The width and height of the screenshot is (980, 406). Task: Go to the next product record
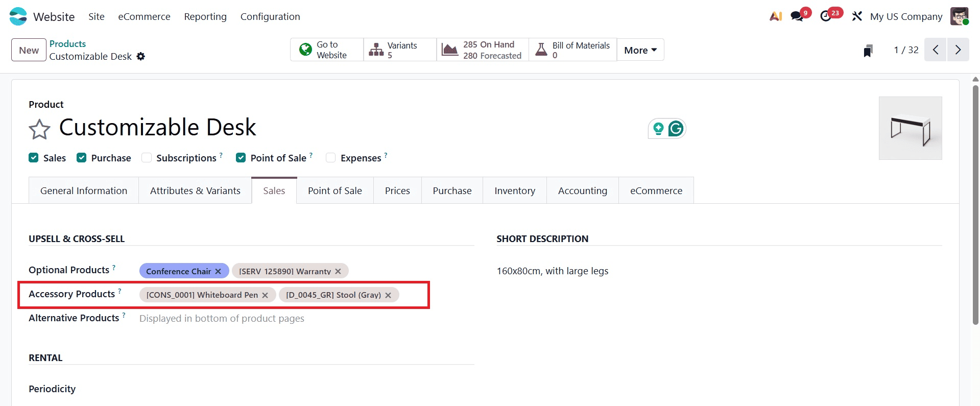(958, 50)
